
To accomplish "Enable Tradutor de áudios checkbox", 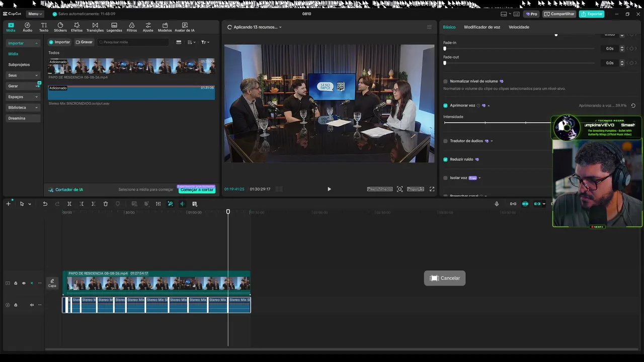I will click(x=445, y=141).
